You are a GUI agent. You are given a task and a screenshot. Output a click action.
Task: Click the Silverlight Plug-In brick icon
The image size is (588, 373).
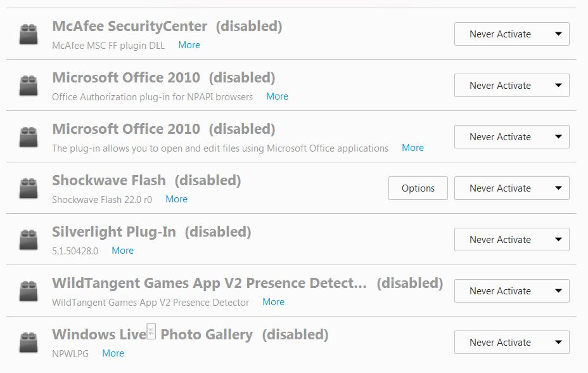tap(29, 240)
